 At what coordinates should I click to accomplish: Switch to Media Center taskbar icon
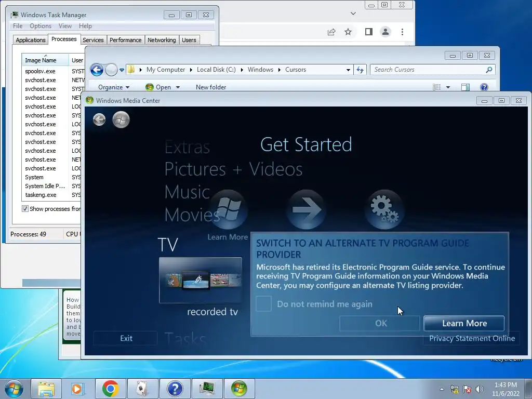[x=239, y=389]
